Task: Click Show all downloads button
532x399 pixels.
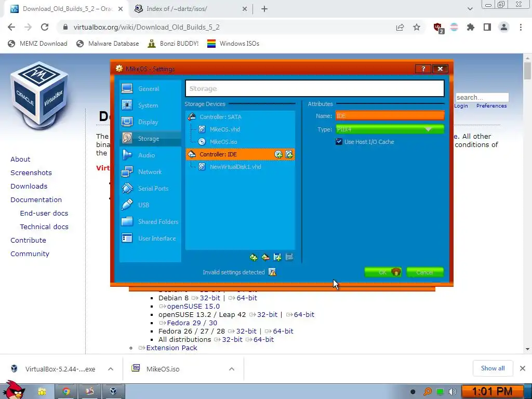Action: coord(493,368)
